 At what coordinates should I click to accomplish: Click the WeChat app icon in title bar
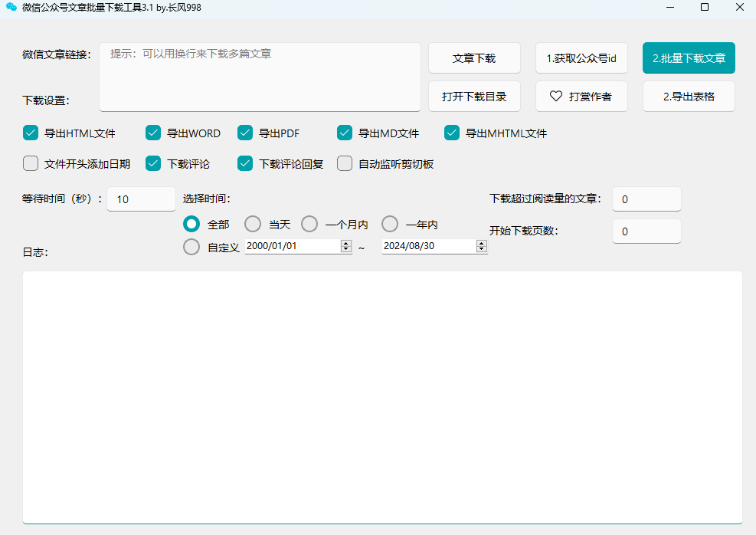(x=11, y=7)
